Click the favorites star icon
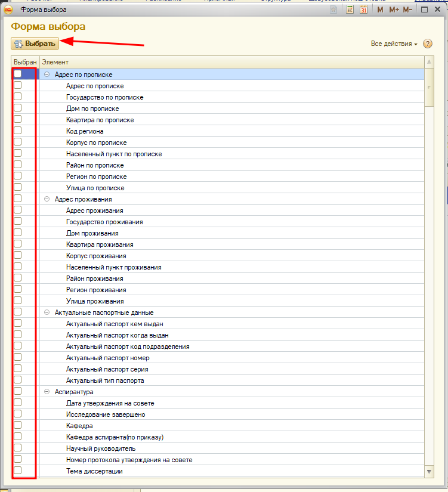The image size is (448, 492). point(333,10)
